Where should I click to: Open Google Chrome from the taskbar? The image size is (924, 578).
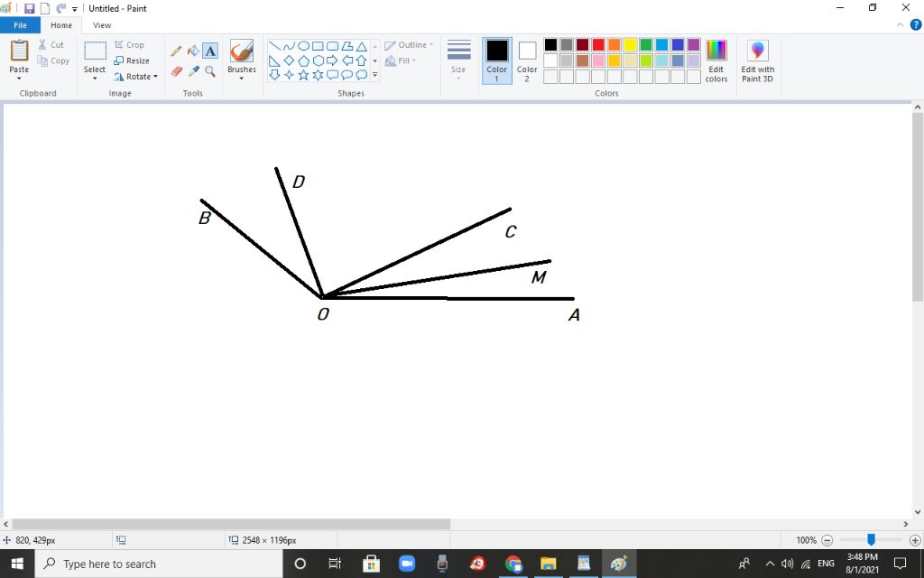513,564
